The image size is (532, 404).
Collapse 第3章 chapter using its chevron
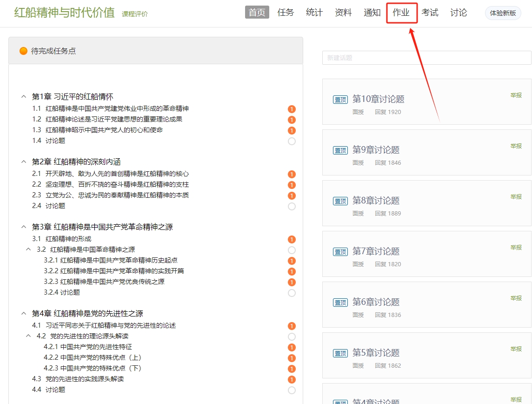pos(24,227)
